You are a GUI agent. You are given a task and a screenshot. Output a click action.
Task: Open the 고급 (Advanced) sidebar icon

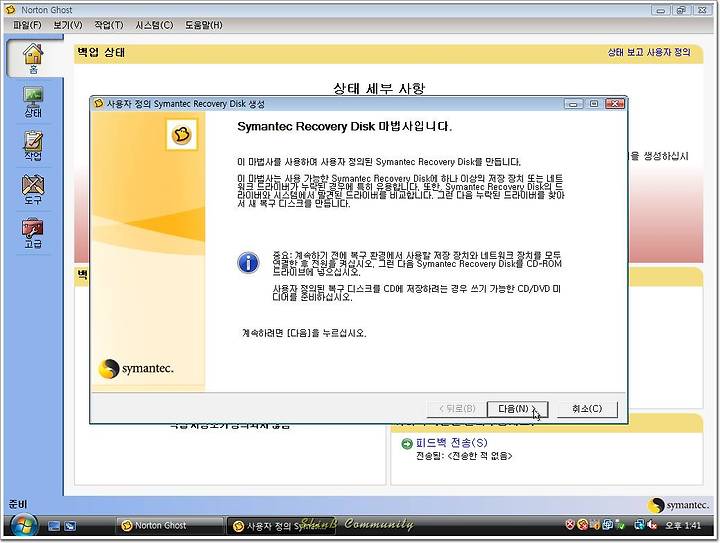click(x=33, y=233)
